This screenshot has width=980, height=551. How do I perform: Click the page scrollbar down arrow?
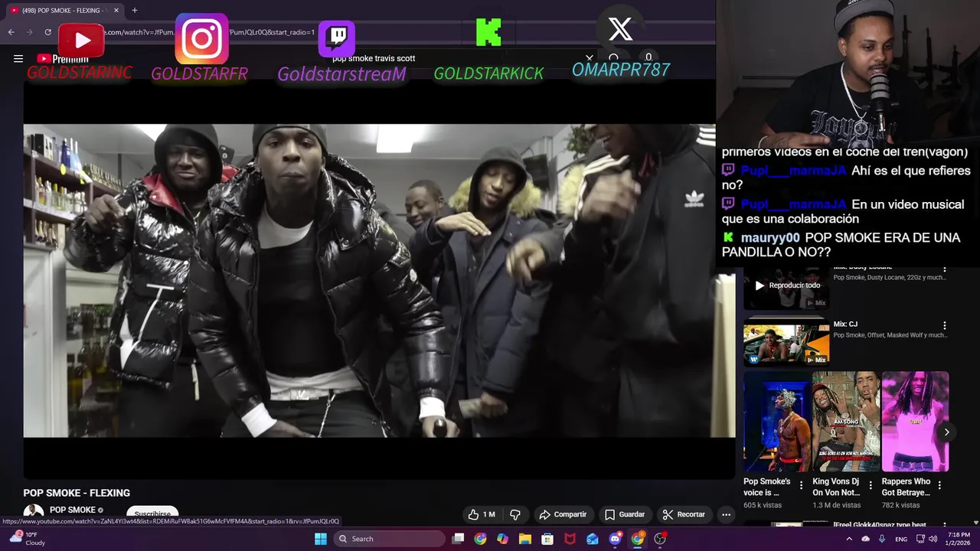(975, 523)
